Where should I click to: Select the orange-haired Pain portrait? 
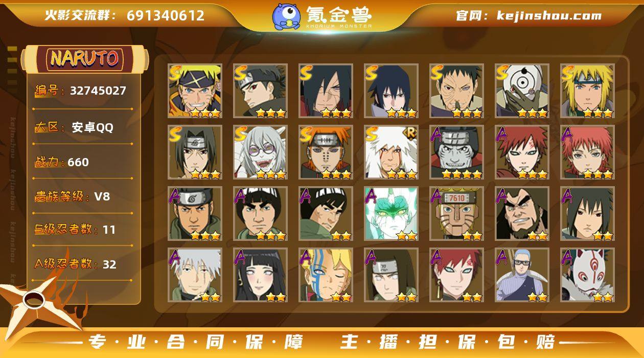click(326, 152)
